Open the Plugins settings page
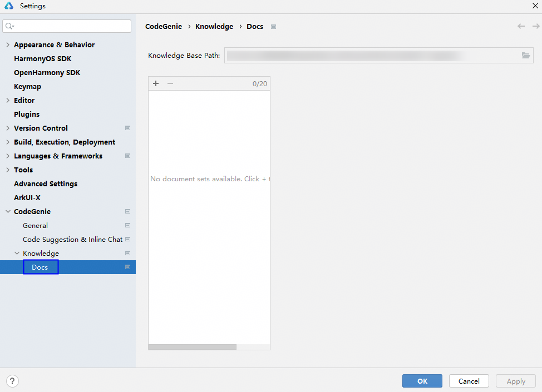The width and height of the screenshot is (542, 392). [x=27, y=115]
